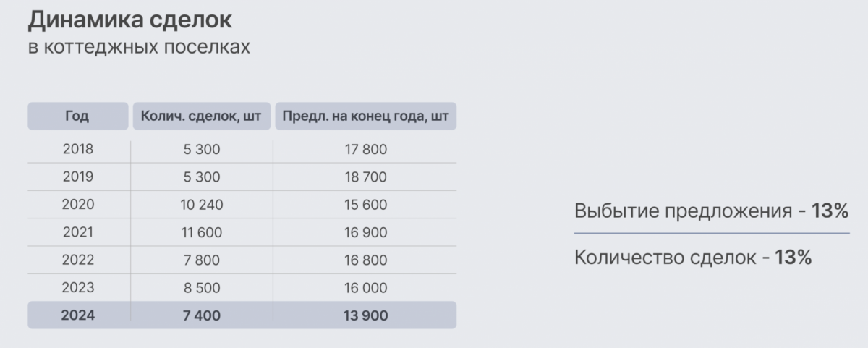Click the 2022 year cell
The height and width of the screenshot is (348, 868).
click(x=78, y=260)
